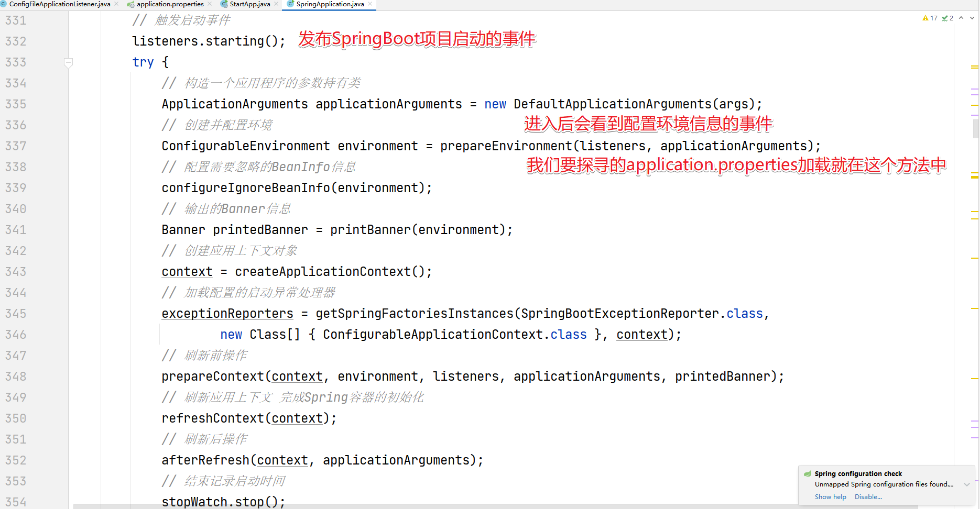Viewport: 980px width, 509px height.
Task: Go to next highlighted error arrow
Action: [972, 18]
